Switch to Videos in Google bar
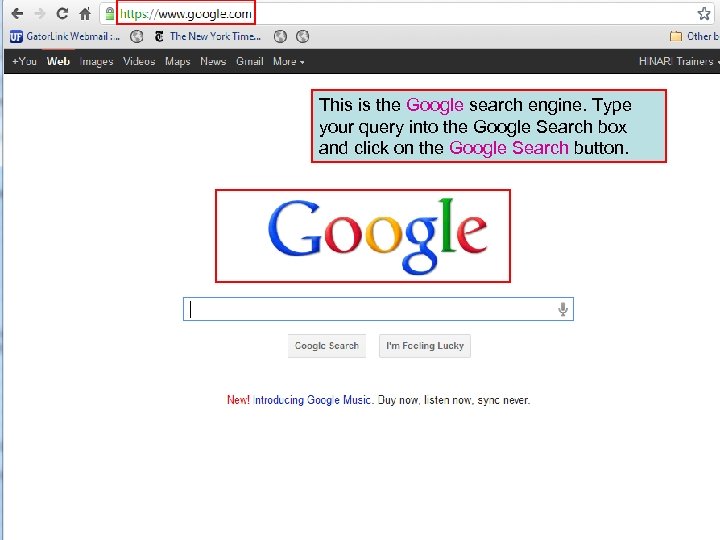Viewport: 720px width, 540px height. [139, 61]
